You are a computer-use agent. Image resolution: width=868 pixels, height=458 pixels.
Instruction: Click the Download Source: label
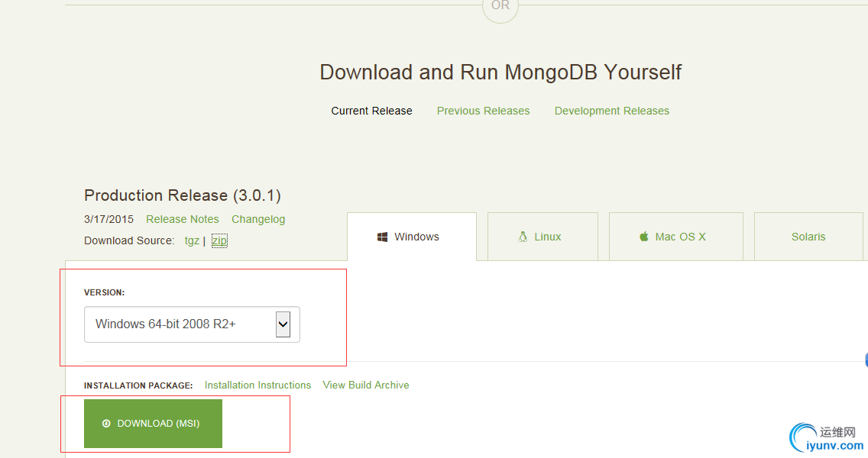click(x=130, y=240)
